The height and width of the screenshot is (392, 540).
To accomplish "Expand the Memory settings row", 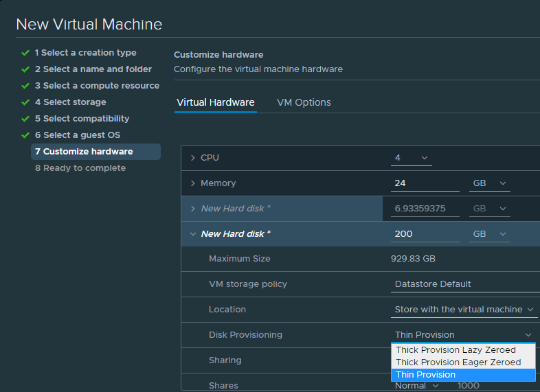I will [x=193, y=183].
